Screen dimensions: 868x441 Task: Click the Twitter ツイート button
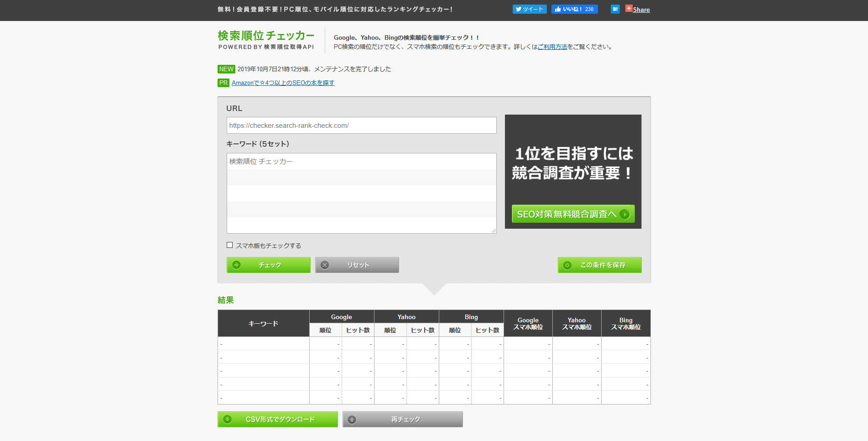[529, 9]
